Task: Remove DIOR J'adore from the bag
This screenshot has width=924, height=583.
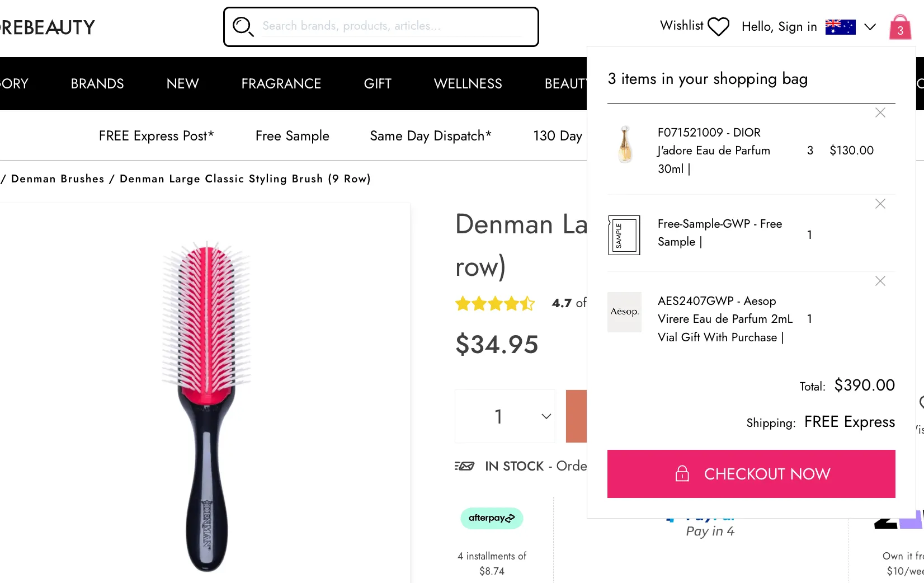Action: pyautogui.click(x=880, y=113)
